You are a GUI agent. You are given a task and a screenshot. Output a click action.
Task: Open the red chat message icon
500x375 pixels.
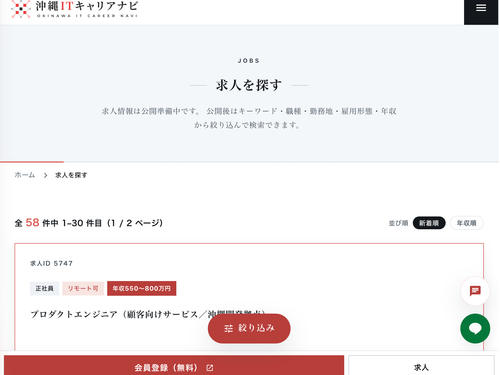pos(475,291)
